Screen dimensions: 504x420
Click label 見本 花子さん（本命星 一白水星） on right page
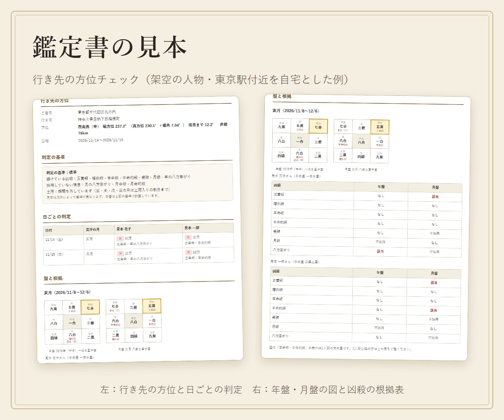(296, 176)
